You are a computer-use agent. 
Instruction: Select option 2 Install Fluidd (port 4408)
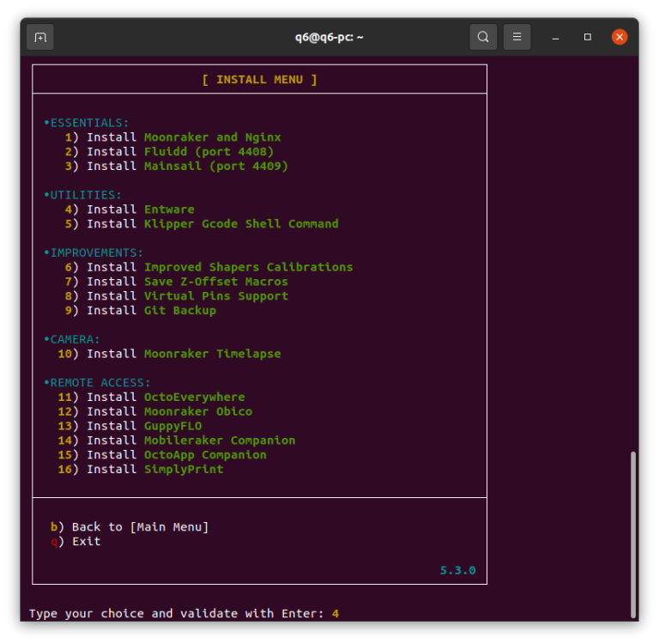point(169,151)
